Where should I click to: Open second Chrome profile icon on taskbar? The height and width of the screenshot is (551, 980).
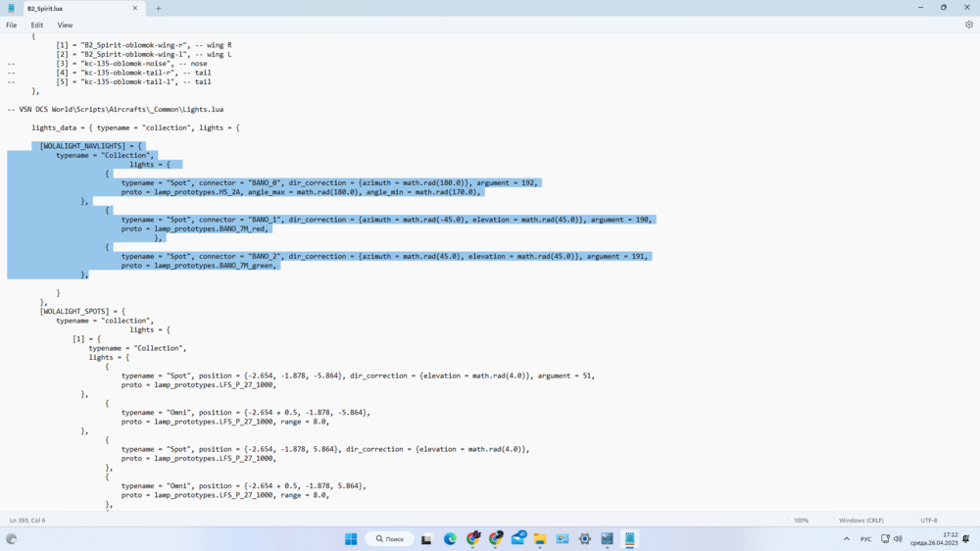coord(496,538)
